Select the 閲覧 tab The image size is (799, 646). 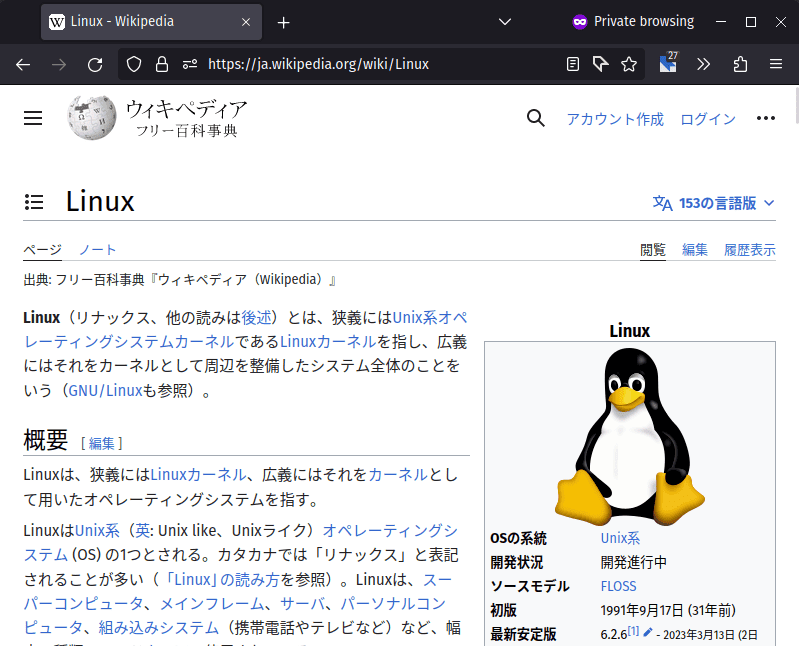click(653, 250)
